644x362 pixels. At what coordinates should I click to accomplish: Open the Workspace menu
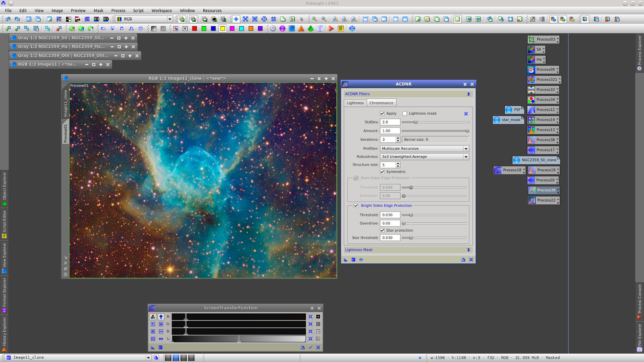point(161,10)
